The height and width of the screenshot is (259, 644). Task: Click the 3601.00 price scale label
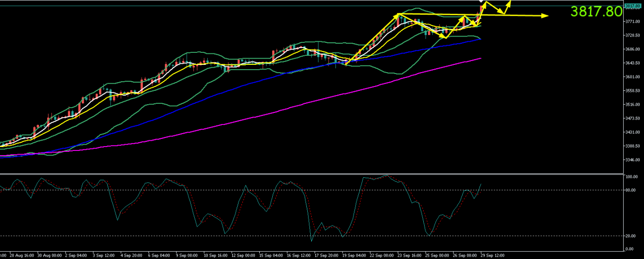(633, 77)
